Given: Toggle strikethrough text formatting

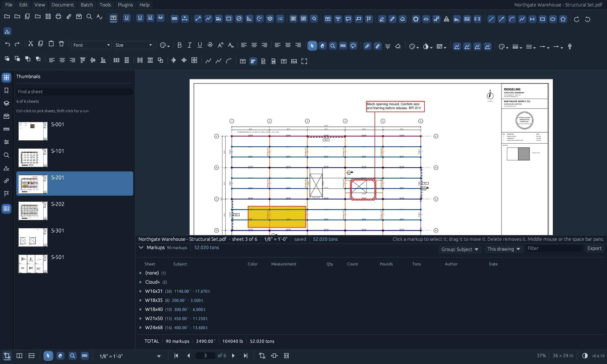Looking at the screenshot, I should [x=210, y=45].
